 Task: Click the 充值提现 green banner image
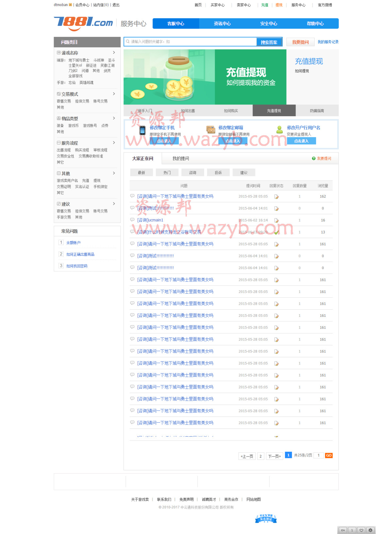point(205,77)
